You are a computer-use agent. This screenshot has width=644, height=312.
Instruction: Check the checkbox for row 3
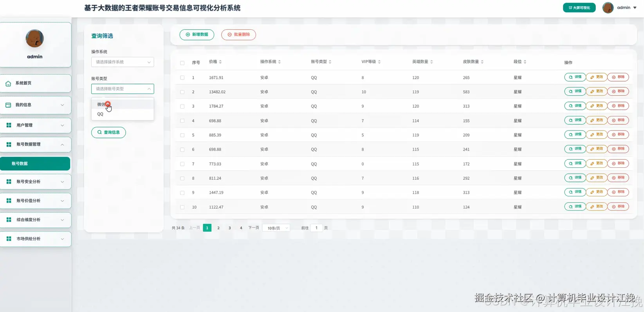coord(182,106)
